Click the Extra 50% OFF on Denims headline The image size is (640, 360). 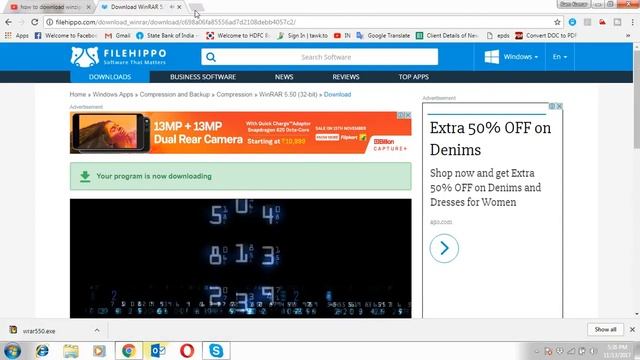pos(490,139)
